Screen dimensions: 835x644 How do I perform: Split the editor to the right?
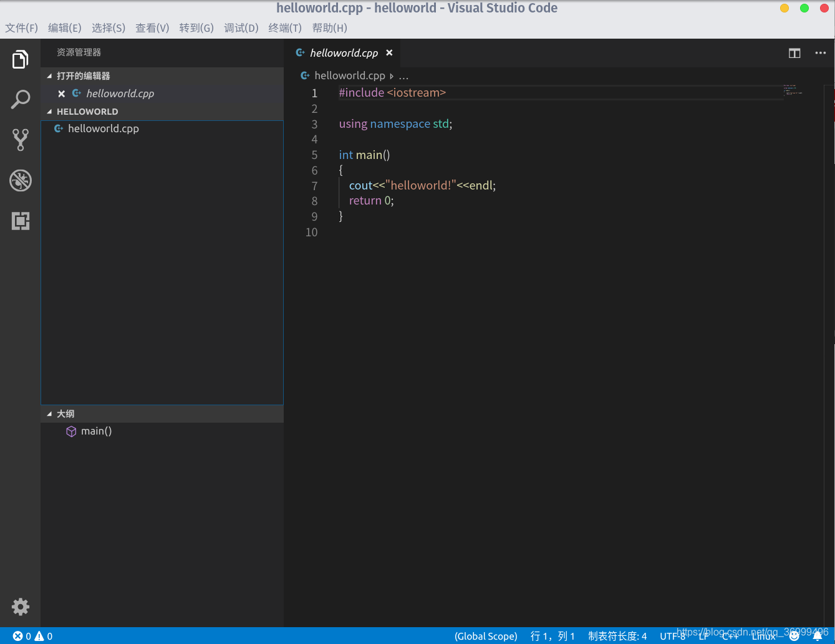[x=794, y=53]
